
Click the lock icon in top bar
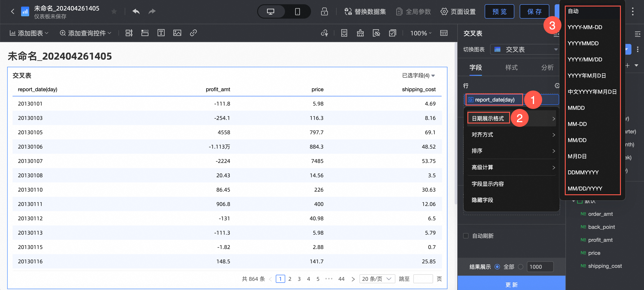[x=324, y=11]
